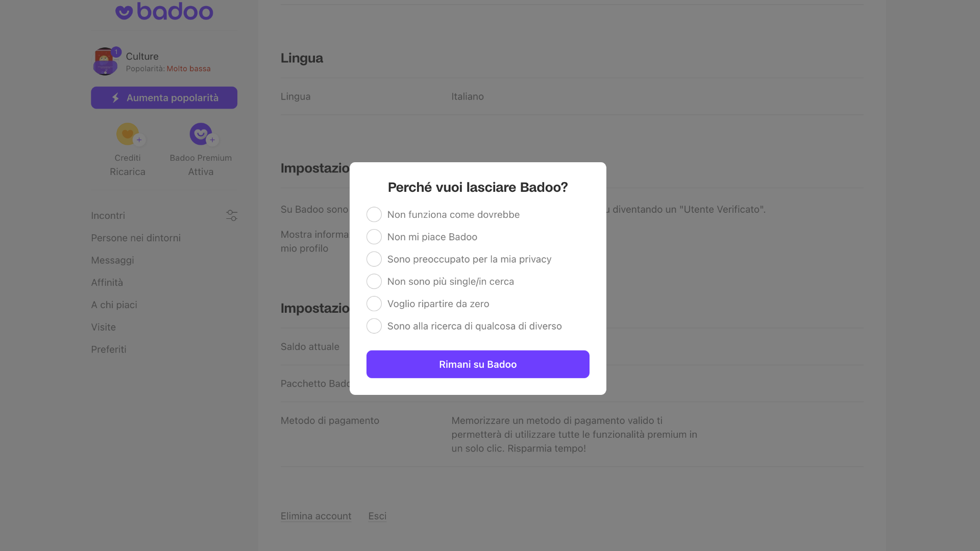Screen dimensions: 980x551
Task: Click the notification badge on the avatar
Action: 116,52
